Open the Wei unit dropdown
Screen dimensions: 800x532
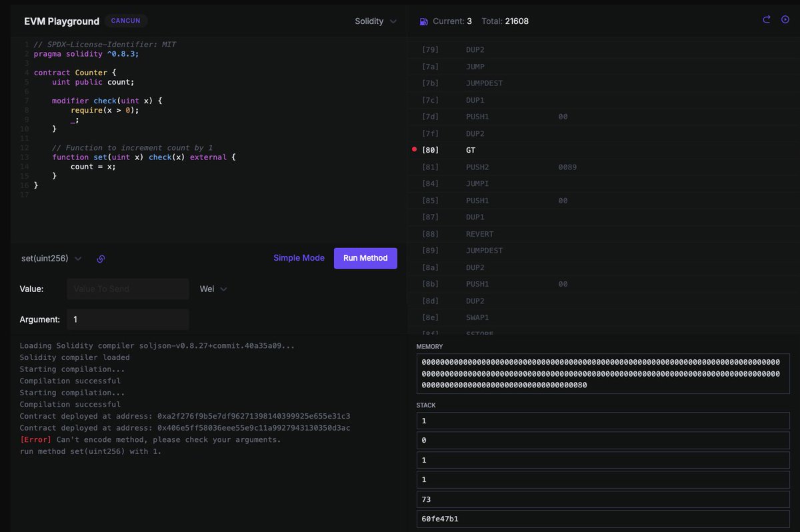click(x=213, y=289)
